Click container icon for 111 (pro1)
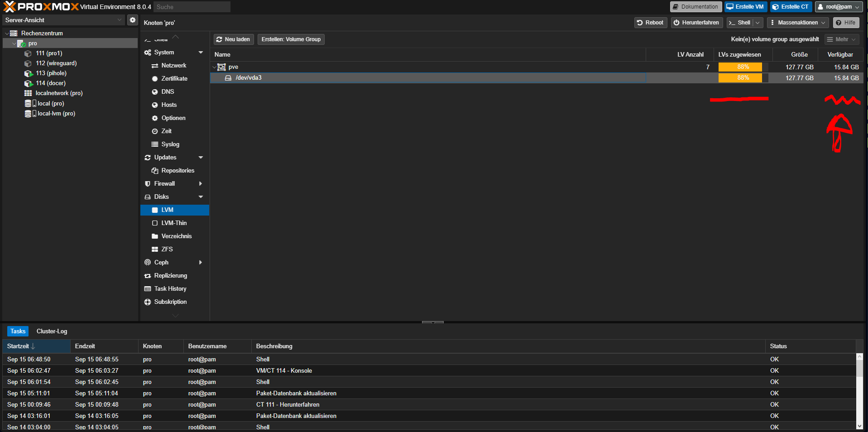868x432 pixels. pyautogui.click(x=28, y=53)
